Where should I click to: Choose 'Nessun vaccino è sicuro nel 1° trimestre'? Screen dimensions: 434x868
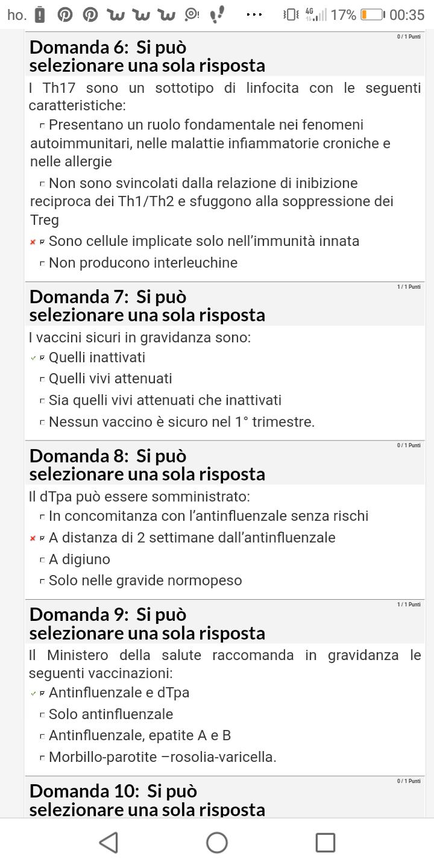click(177, 422)
